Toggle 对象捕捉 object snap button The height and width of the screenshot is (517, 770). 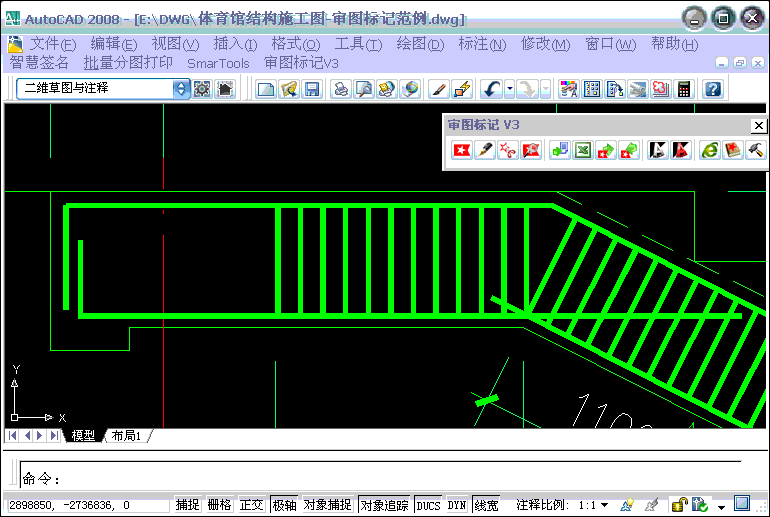click(327, 505)
